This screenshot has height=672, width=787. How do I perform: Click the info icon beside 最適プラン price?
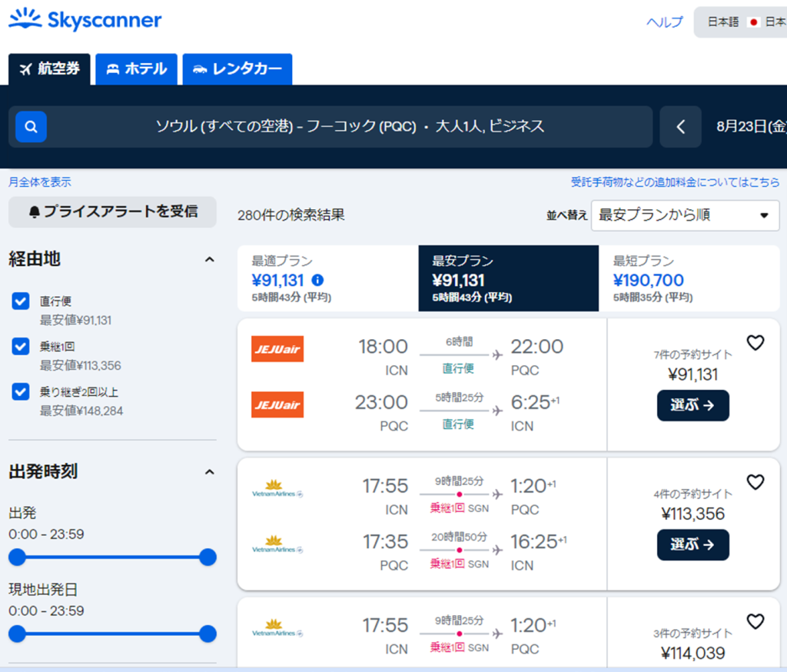(x=317, y=280)
